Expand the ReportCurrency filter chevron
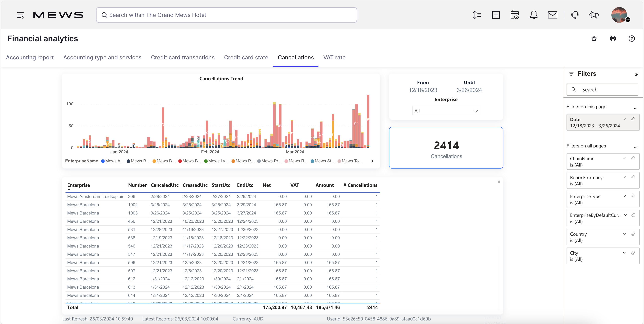This screenshot has width=644, height=324. click(624, 177)
